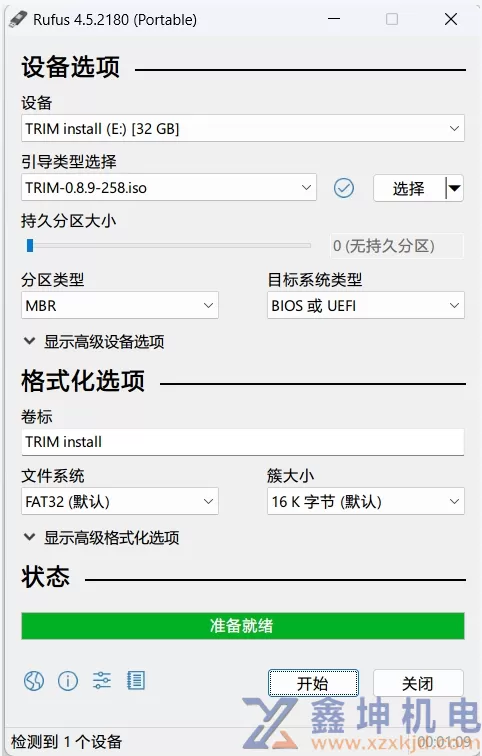The width and height of the screenshot is (482, 756).
Task: Click the 选择 button
Action: (x=409, y=188)
